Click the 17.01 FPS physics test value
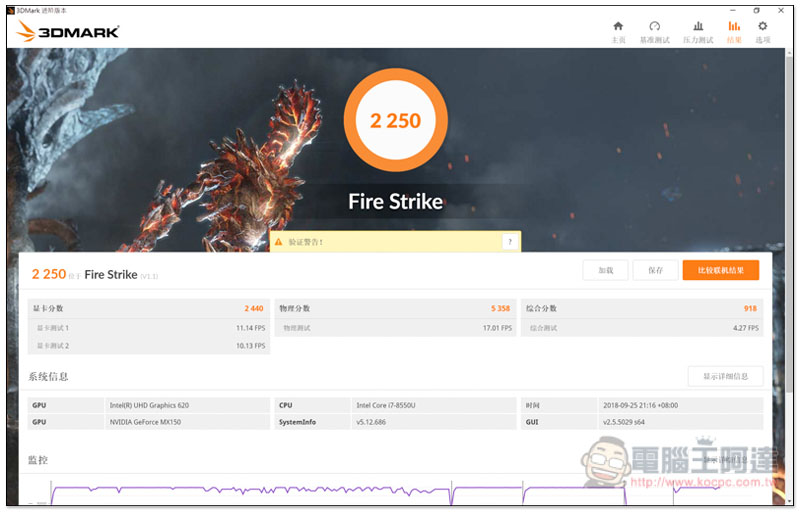Image resolution: width=800 pixels, height=512 pixels. click(x=497, y=328)
